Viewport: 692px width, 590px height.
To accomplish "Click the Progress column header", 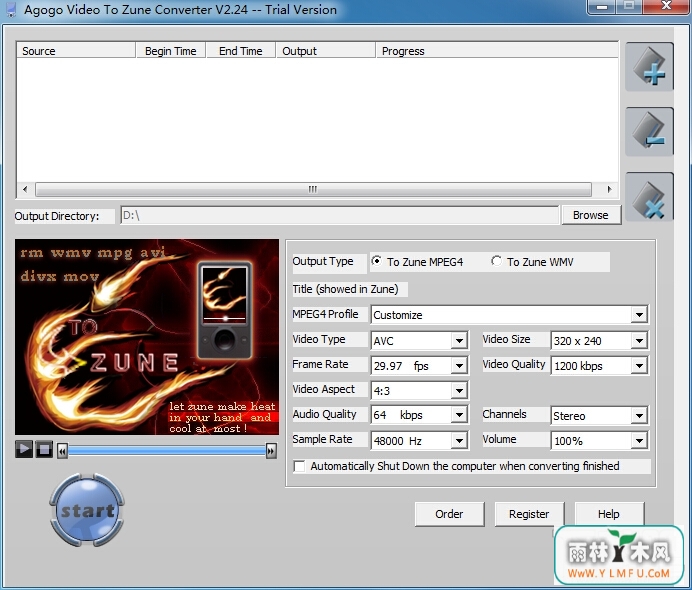I will click(497, 51).
